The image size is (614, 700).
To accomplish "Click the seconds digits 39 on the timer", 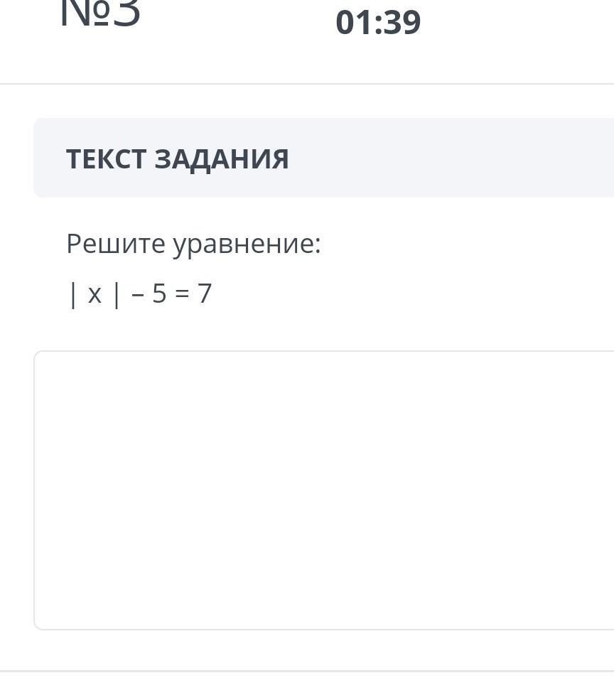I will 402,23.
